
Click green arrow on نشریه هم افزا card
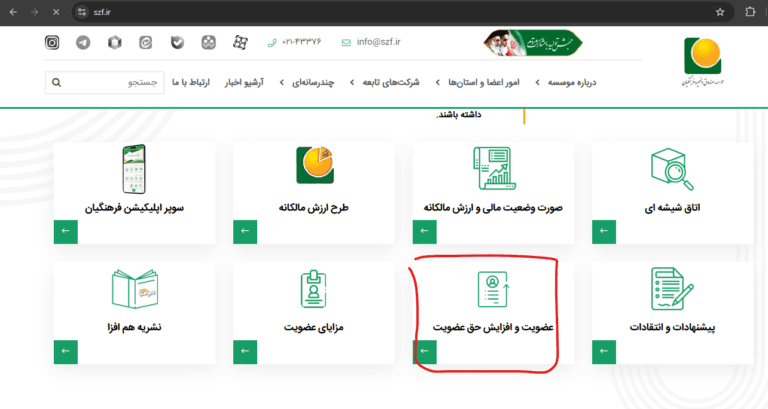click(66, 352)
